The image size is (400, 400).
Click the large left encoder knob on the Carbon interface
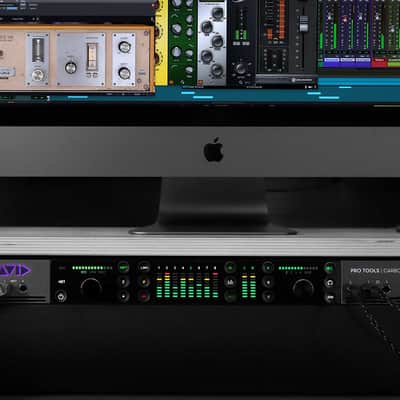[91, 288]
